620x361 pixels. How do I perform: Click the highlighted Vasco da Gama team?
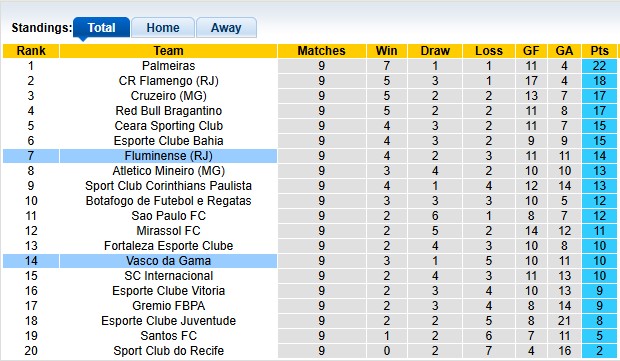point(168,261)
